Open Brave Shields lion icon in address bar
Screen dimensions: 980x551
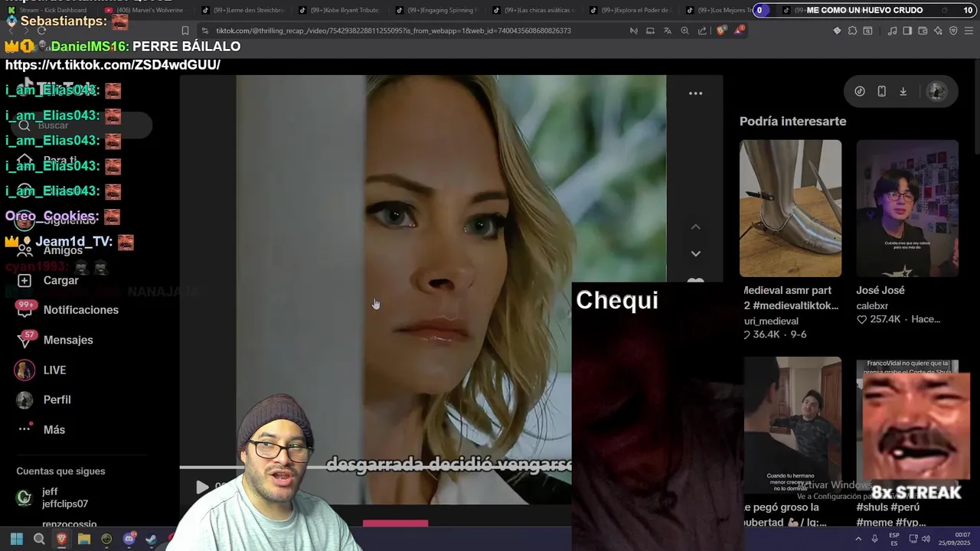click(x=721, y=31)
